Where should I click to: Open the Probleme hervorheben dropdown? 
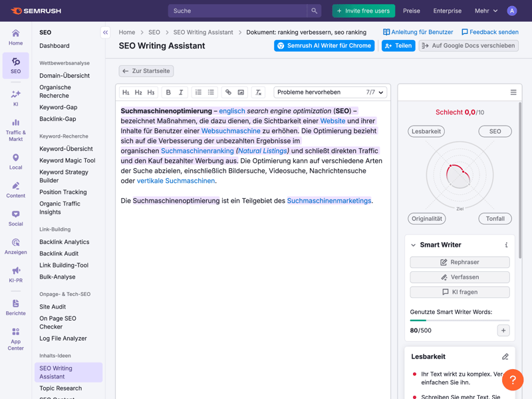point(330,92)
